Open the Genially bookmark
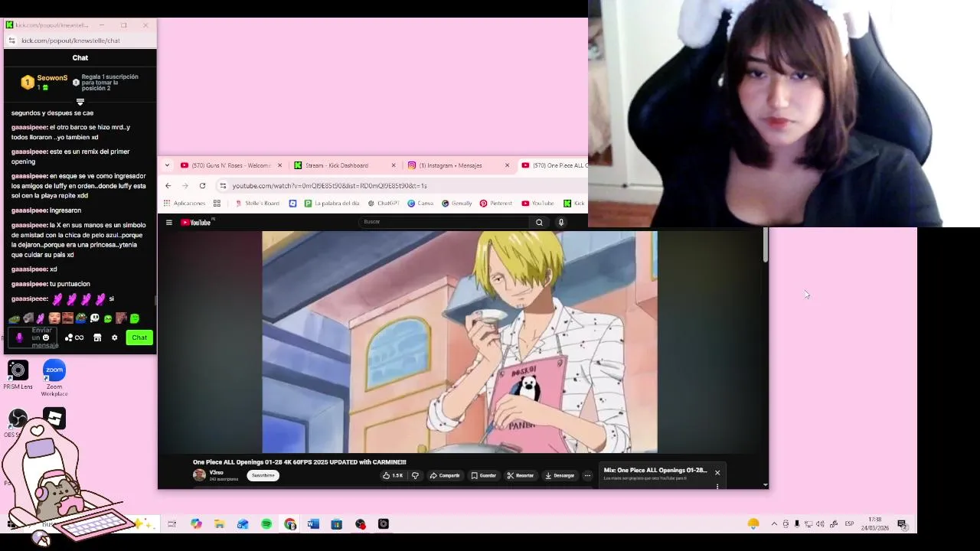 (x=457, y=204)
